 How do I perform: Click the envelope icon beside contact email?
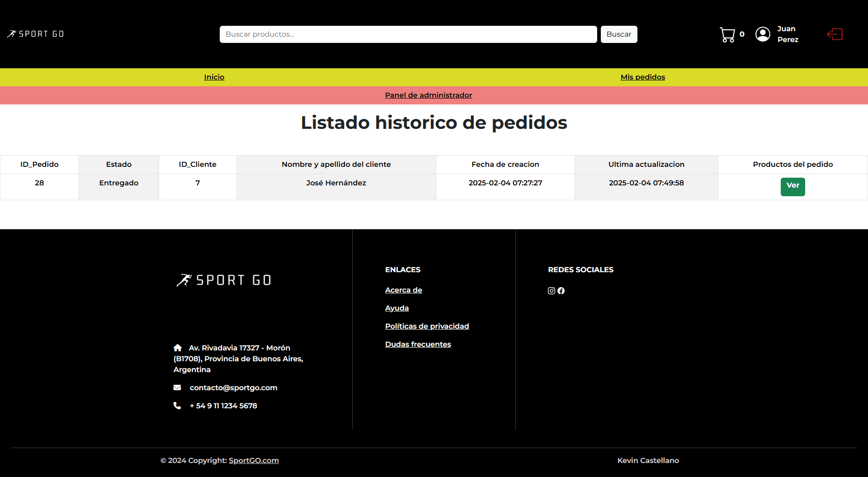coord(177,387)
